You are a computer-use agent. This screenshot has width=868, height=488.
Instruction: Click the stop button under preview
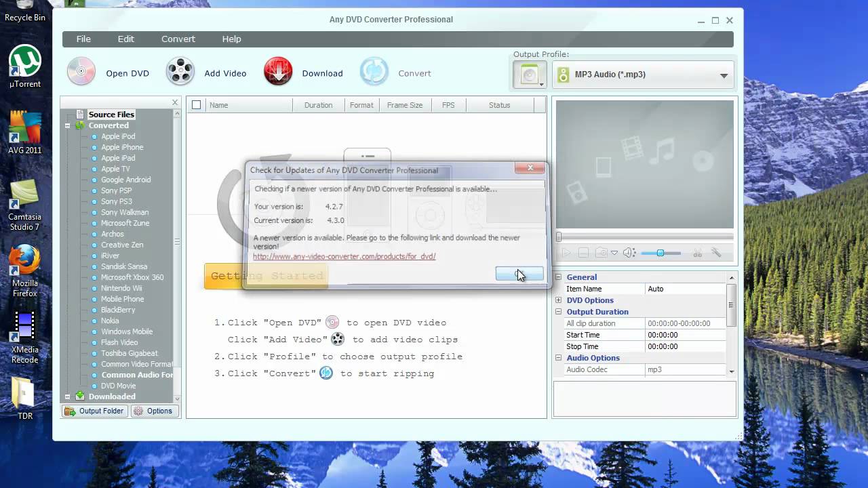[583, 253]
